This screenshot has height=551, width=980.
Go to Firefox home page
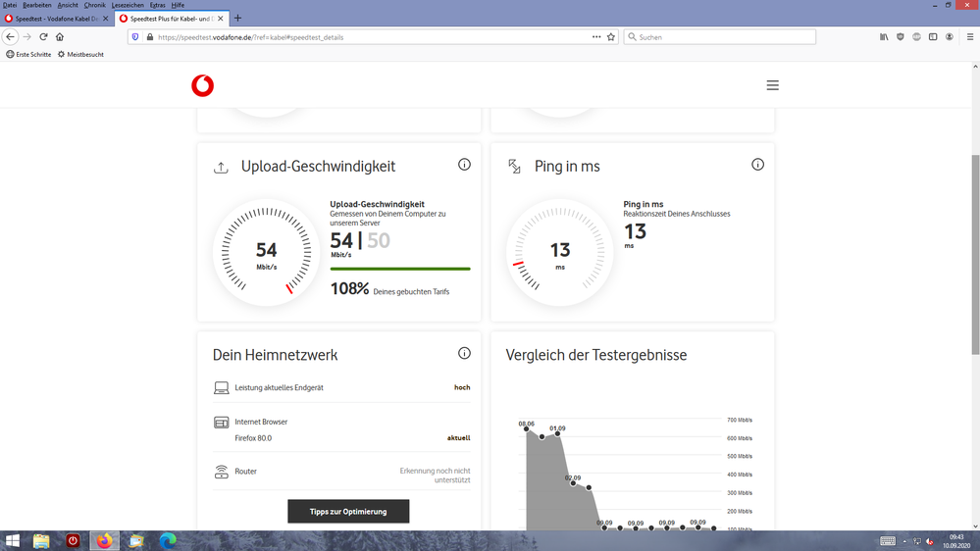(x=60, y=37)
